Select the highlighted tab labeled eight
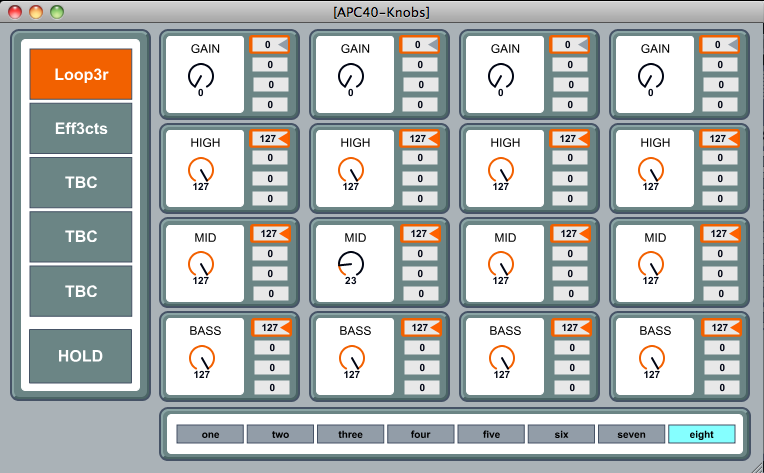This screenshot has height=473, width=764. point(702,434)
